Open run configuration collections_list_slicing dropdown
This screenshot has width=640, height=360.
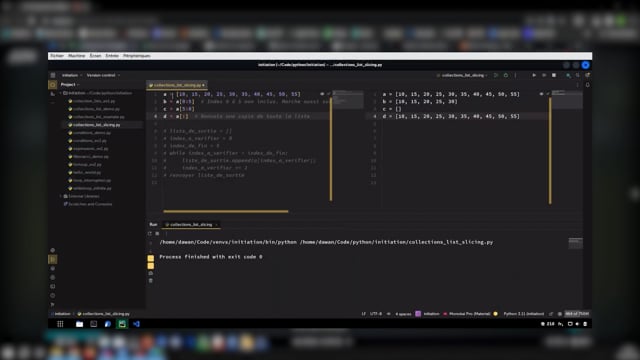tap(462, 76)
